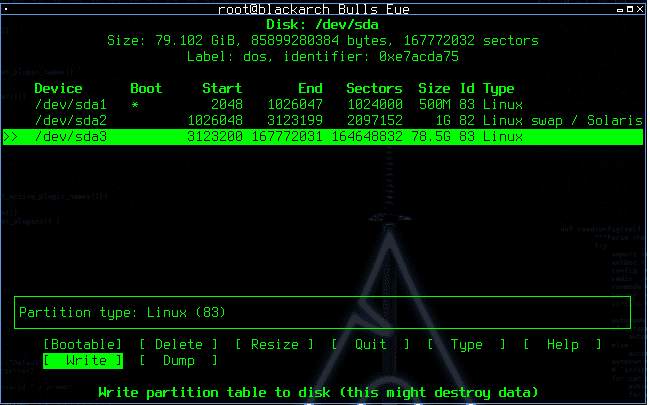Select the Write menu option
Image resolution: width=650 pixels, height=405 pixels.
(83, 361)
